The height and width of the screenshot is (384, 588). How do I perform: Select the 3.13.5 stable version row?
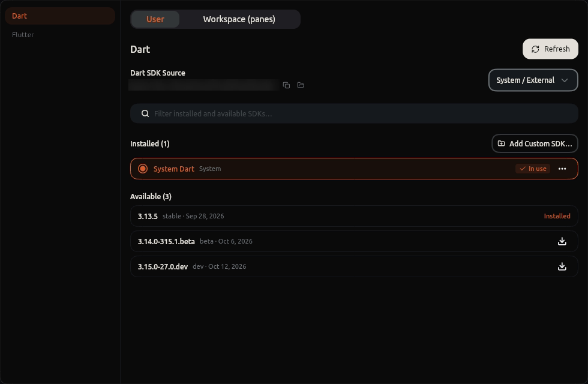(x=354, y=216)
